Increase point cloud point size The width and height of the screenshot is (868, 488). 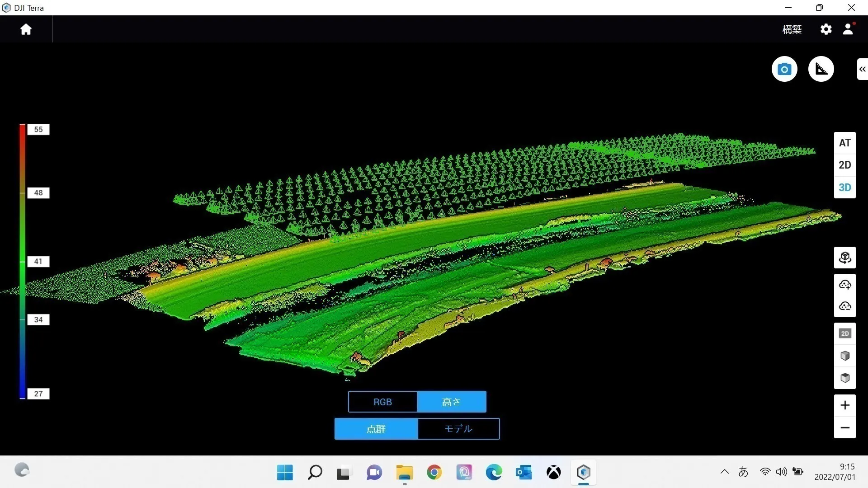[x=844, y=285]
